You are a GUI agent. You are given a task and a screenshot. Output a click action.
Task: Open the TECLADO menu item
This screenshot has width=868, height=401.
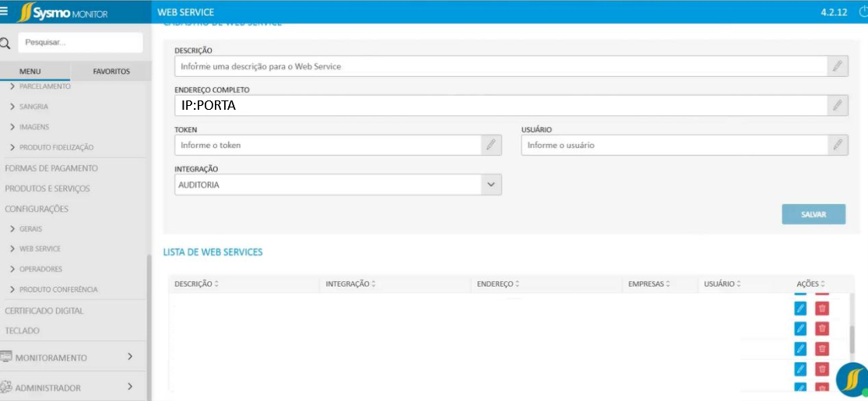click(22, 331)
